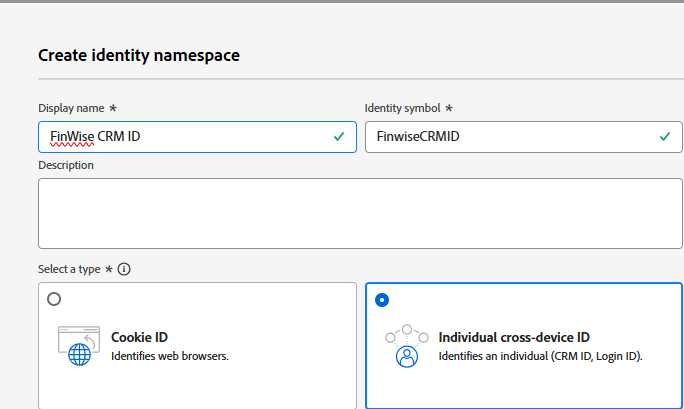Click the Cookie ID card title

click(x=139, y=337)
